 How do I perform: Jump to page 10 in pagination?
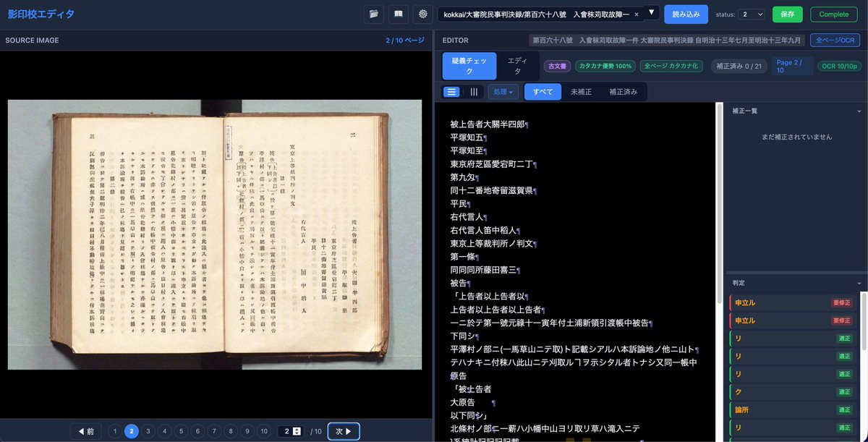tap(264, 431)
